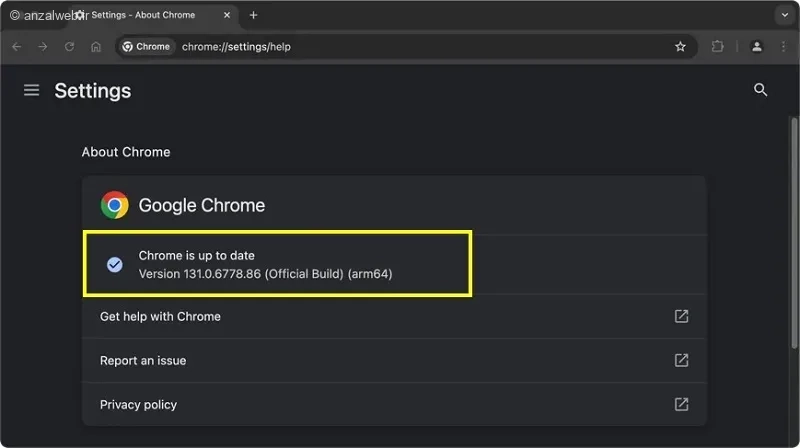Click external link icon for Report an issue

[x=682, y=360]
